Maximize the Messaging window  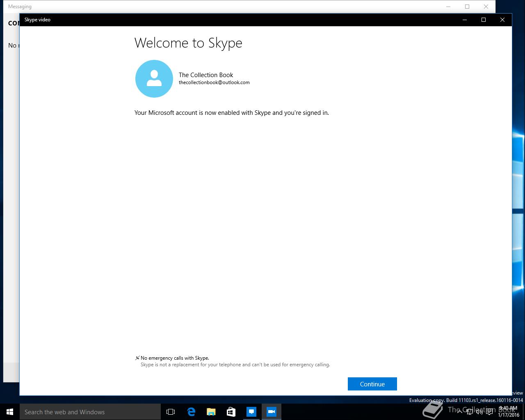(467, 7)
